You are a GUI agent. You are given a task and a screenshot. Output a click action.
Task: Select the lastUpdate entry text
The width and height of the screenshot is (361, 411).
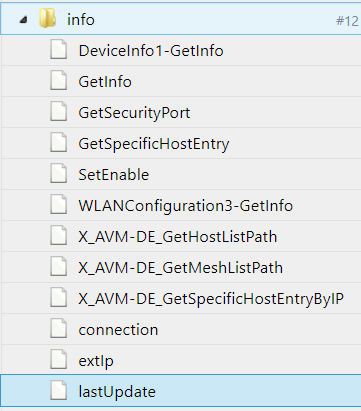(x=117, y=392)
